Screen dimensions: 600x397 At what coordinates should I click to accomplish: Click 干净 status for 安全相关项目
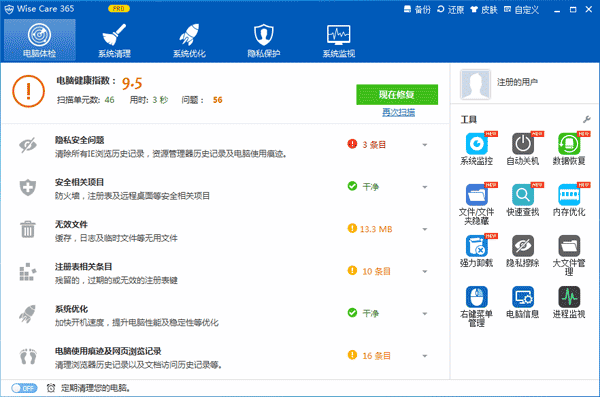tap(370, 187)
